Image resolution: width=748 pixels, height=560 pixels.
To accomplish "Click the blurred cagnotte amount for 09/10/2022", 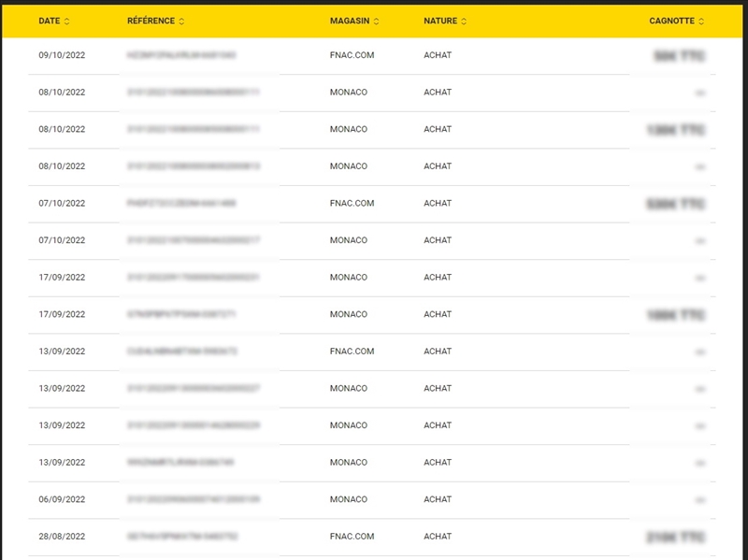I will 680,56.
